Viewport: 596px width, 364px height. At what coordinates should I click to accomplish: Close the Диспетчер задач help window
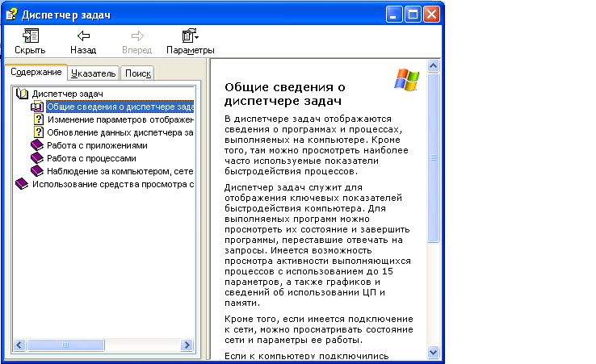click(x=432, y=15)
